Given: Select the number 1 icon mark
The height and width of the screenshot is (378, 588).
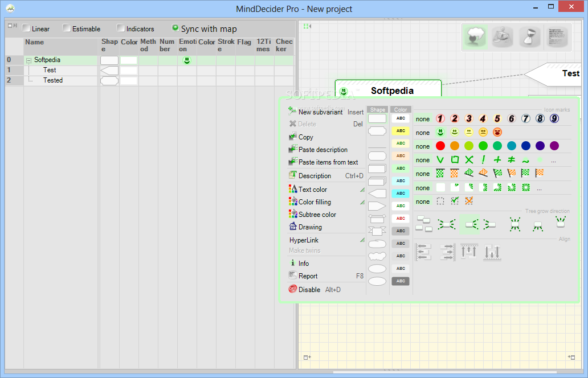Looking at the screenshot, I should 440,119.
